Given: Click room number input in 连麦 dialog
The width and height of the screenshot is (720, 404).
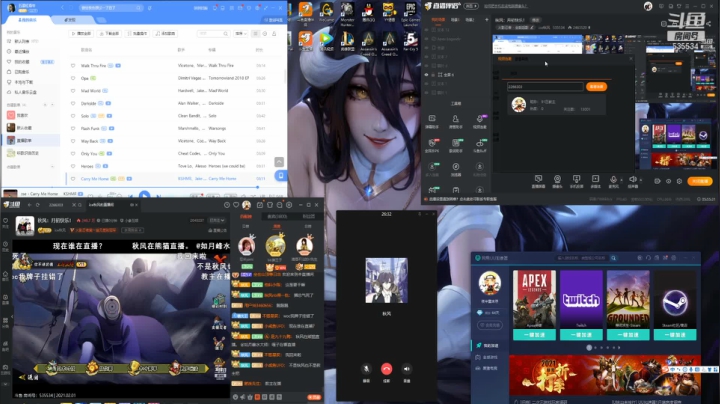Looking at the screenshot, I should tap(545, 86).
